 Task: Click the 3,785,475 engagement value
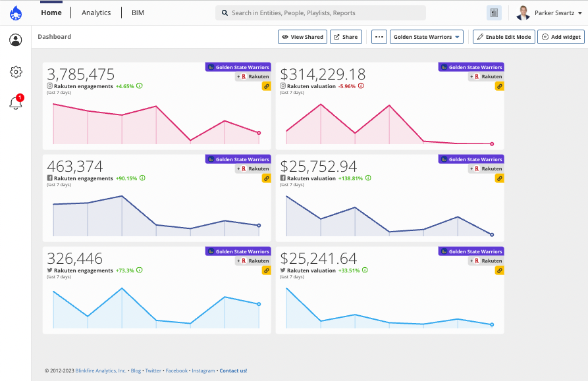point(80,74)
